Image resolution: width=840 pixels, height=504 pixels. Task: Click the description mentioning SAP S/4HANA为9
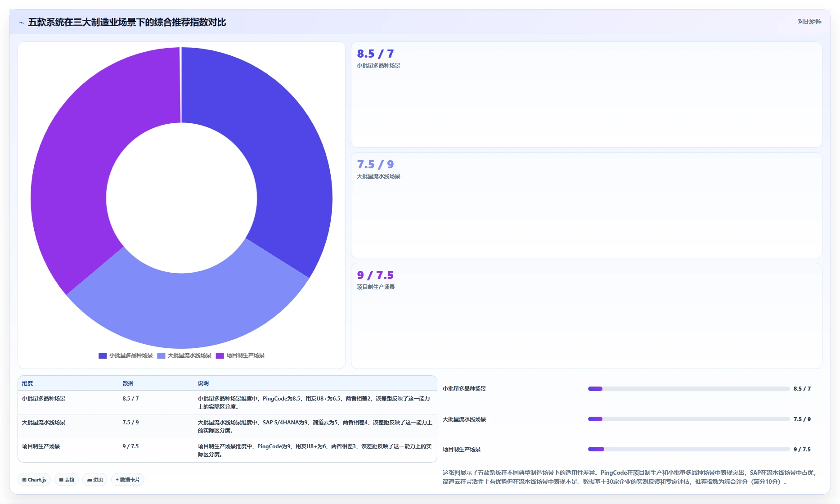point(315,427)
